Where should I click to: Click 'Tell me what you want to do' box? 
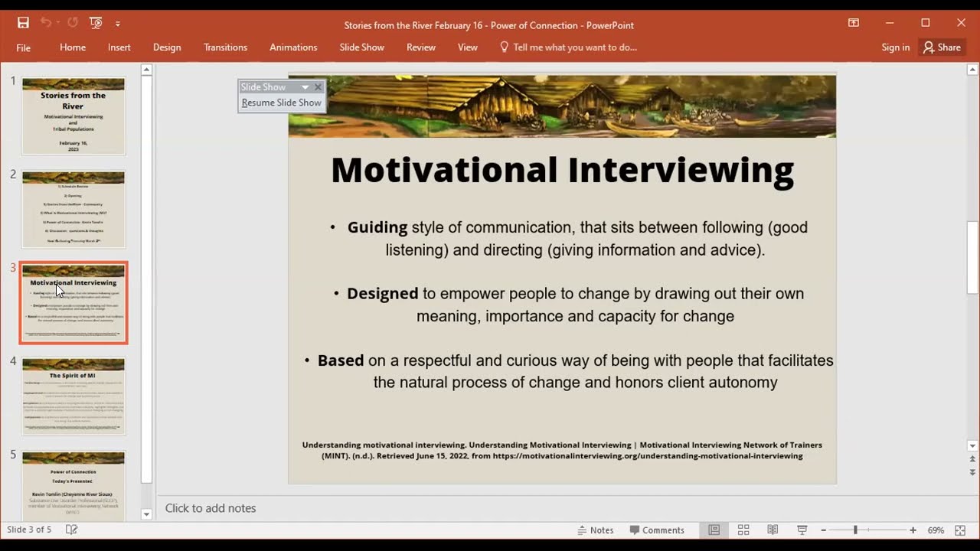[x=575, y=47]
